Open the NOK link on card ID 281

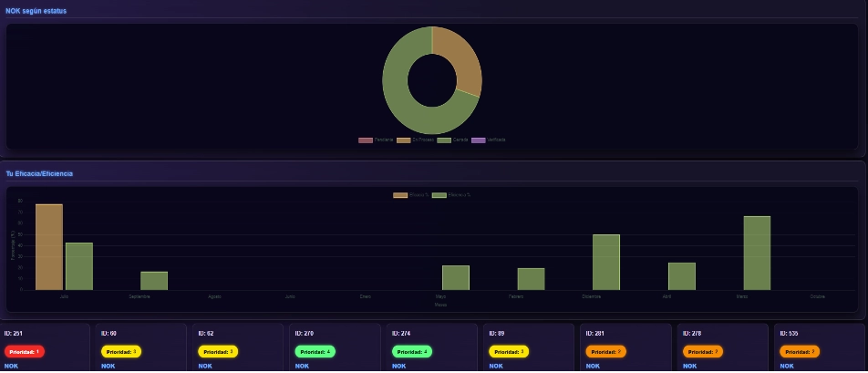click(593, 366)
